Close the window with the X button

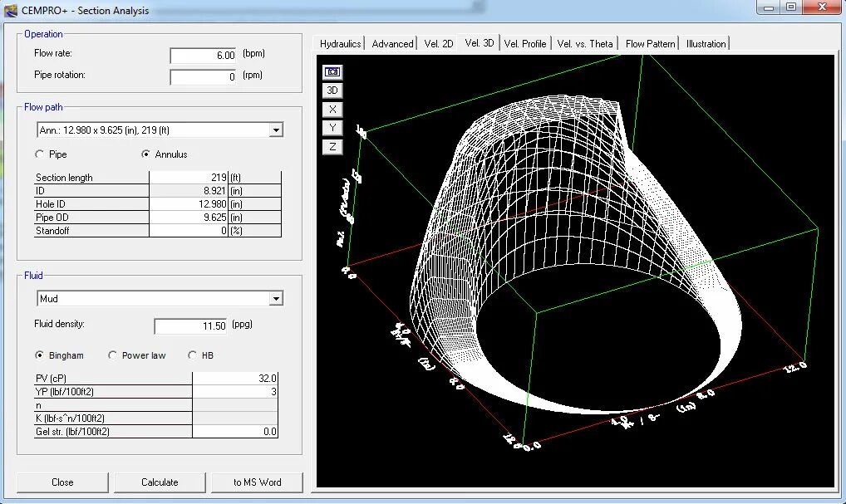click(822, 7)
